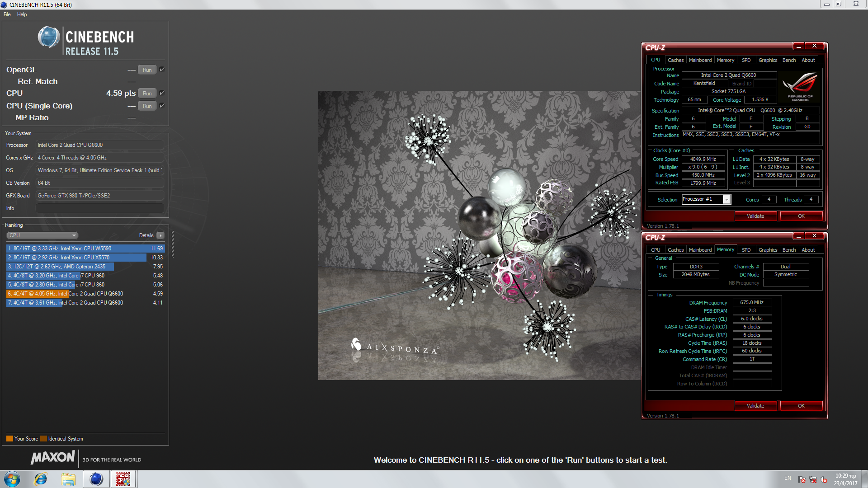The height and width of the screenshot is (488, 868).
Task: Launch Internet Explorer from taskbar
Action: point(41,479)
